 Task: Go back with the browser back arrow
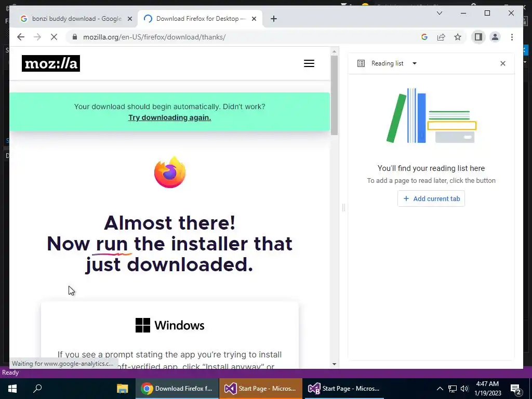click(21, 37)
